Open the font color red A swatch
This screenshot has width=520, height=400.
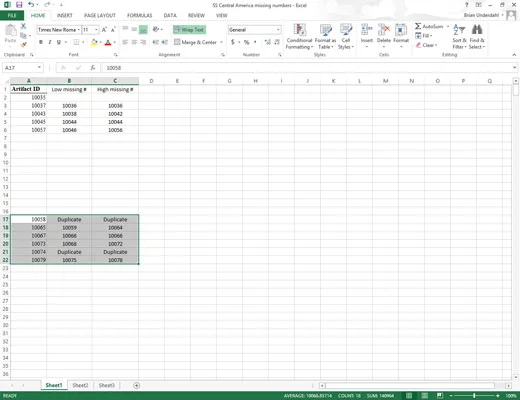point(108,42)
